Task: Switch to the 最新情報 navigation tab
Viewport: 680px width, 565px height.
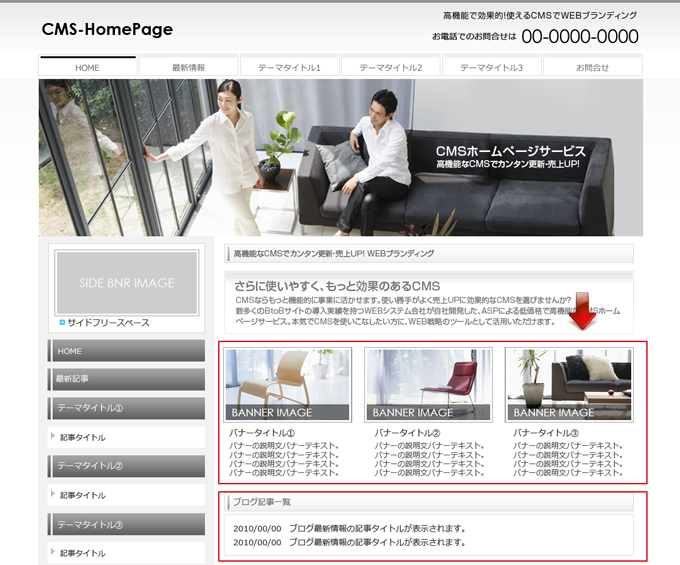Action: tap(188, 67)
